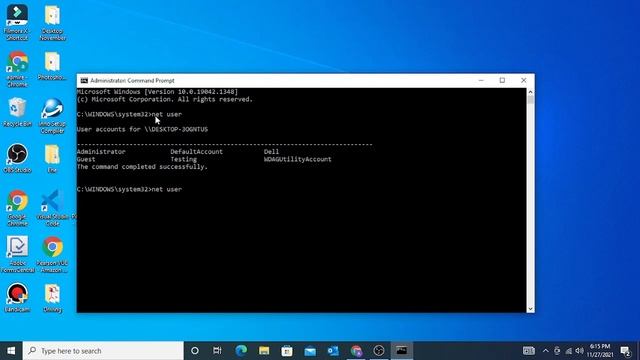Close the Administrator Command Prompt window
Image resolution: width=640 pixels, height=360 pixels.
(524, 80)
